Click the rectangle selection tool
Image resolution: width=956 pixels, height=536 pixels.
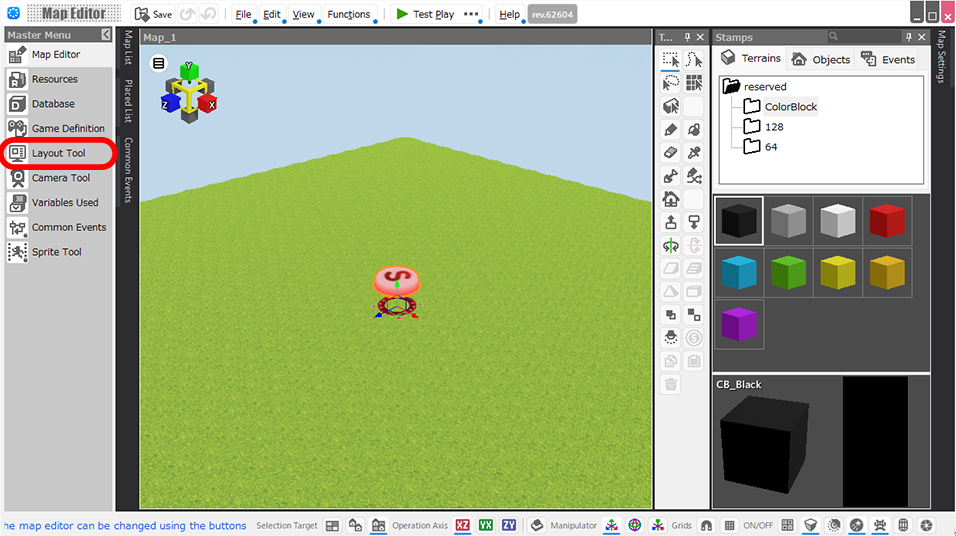click(x=671, y=60)
